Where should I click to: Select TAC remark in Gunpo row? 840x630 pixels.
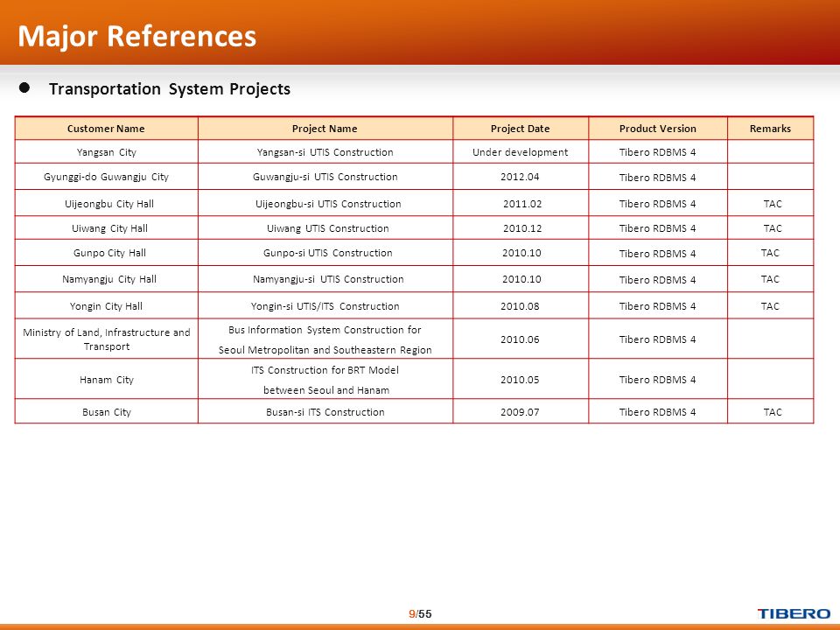[770, 253]
